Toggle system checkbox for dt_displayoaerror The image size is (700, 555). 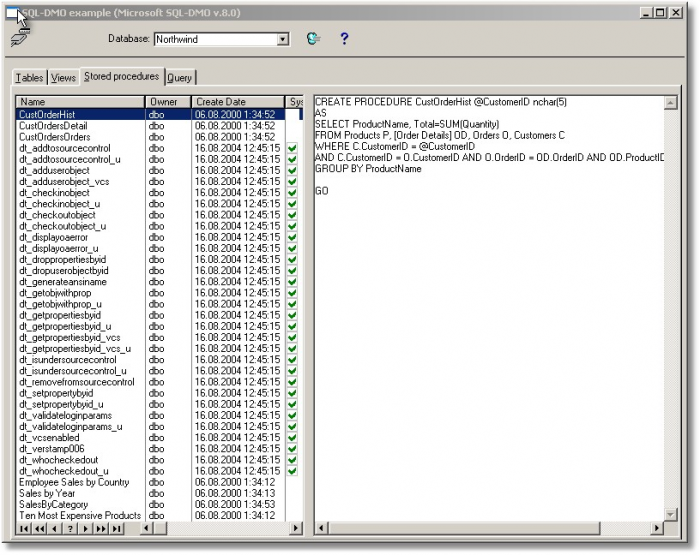[x=292, y=237]
